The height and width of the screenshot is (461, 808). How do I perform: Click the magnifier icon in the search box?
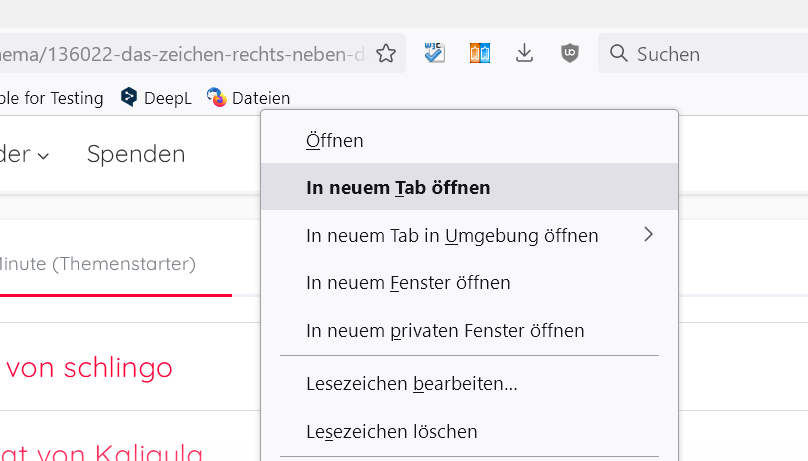[x=619, y=54]
